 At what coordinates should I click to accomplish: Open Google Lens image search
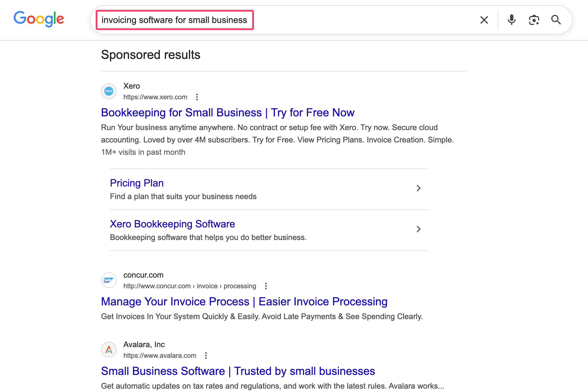pos(534,20)
